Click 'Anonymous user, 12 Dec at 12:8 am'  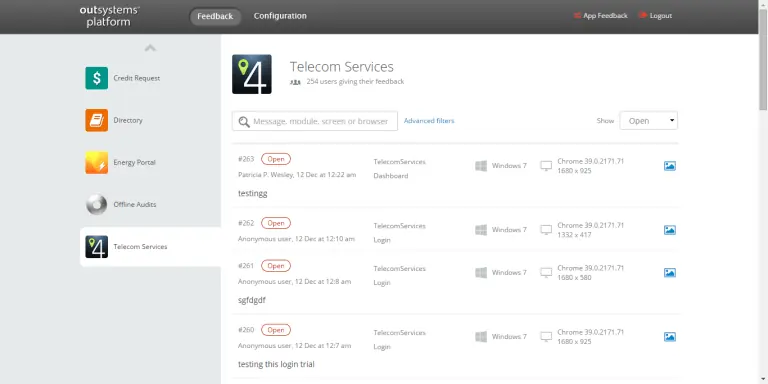coord(294,282)
